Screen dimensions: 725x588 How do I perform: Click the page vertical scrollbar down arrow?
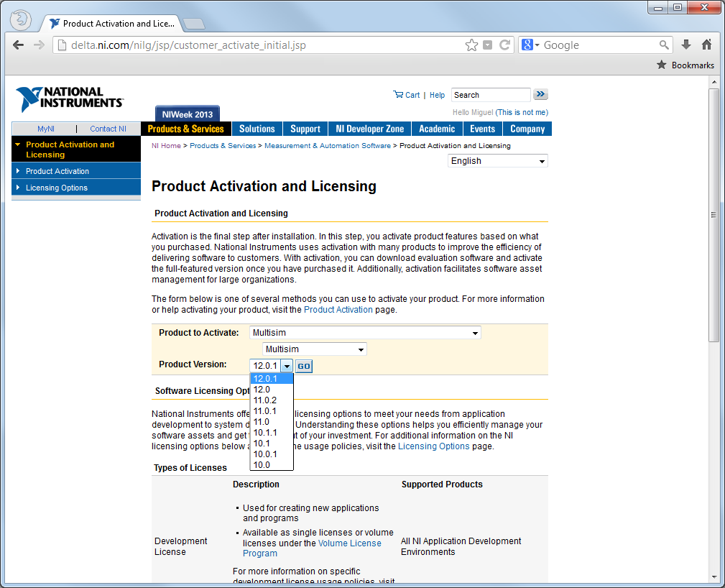(x=714, y=576)
